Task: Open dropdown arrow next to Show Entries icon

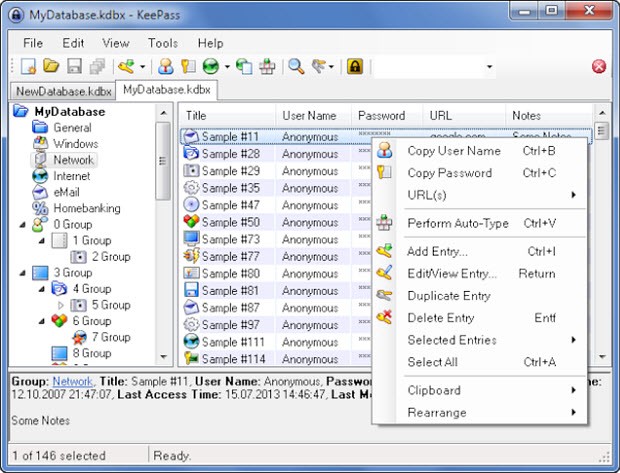Action: click(331, 66)
